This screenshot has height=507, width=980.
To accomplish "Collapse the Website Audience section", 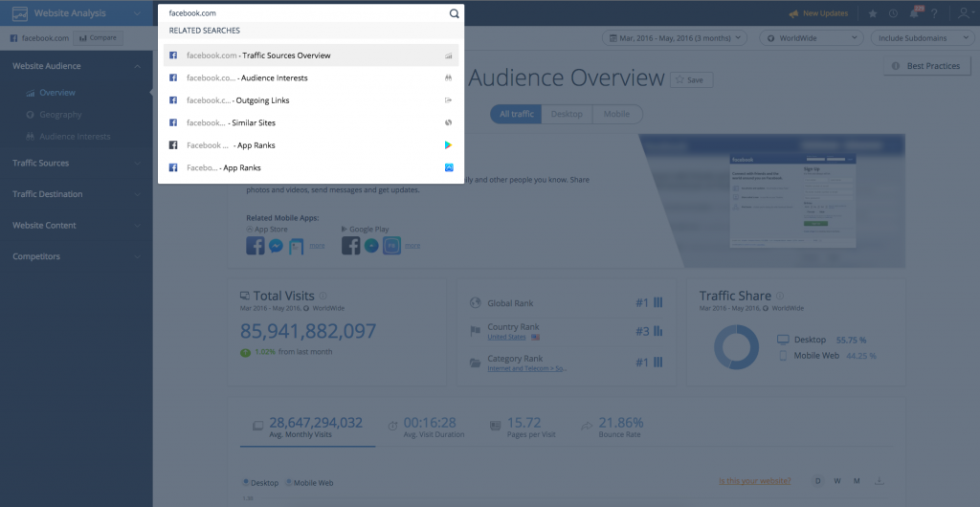I will 138,66.
